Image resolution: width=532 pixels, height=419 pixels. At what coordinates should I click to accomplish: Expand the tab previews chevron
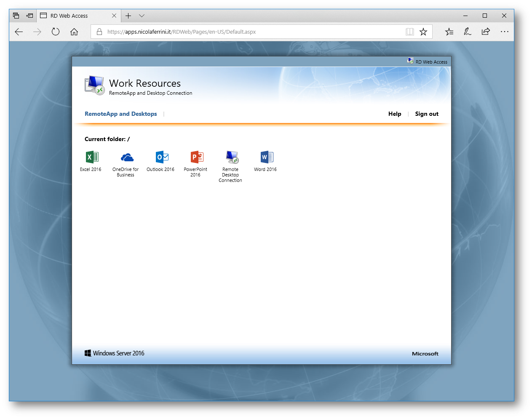pos(142,16)
